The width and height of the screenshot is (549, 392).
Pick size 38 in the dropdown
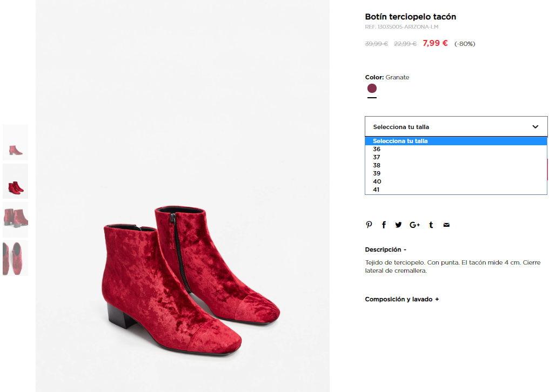(456, 165)
